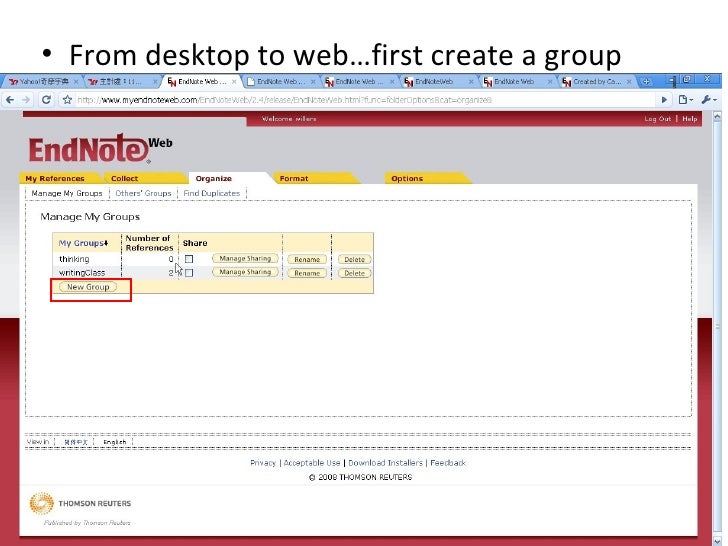
Task: Open the page control menu icon
Action: pos(685,100)
